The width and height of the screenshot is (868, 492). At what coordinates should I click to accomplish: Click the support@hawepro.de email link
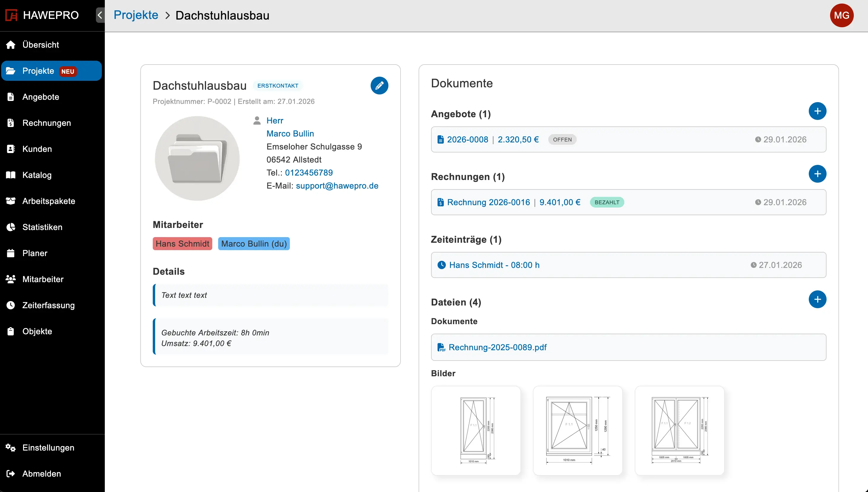[x=337, y=186]
